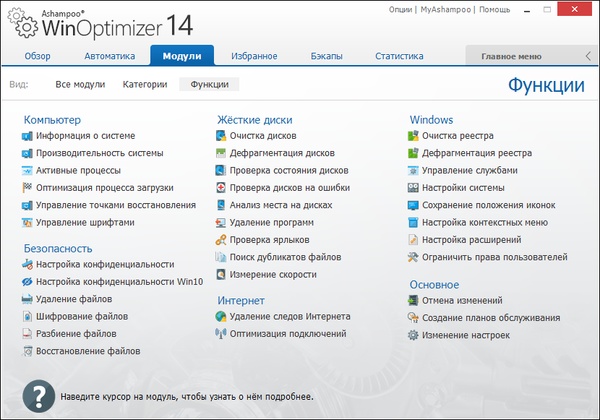Click the Активные процессы module icon
The image size is (600, 420).
click(x=27, y=171)
